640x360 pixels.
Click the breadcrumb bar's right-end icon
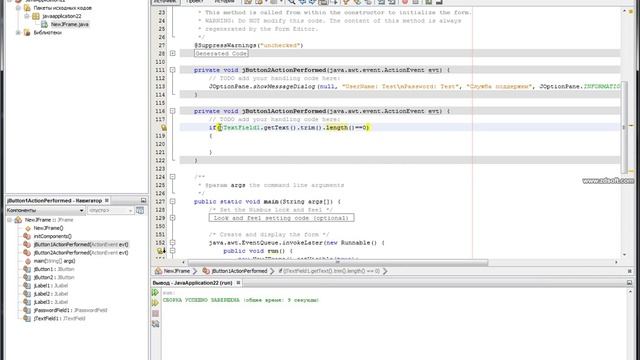coord(629,271)
